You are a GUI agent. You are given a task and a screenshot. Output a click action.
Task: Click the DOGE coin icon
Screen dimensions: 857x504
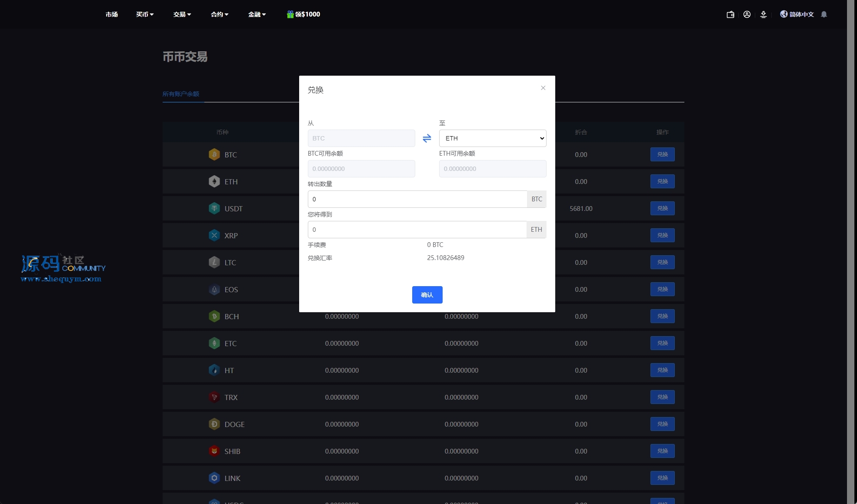pyautogui.click(x=214, y=424)
